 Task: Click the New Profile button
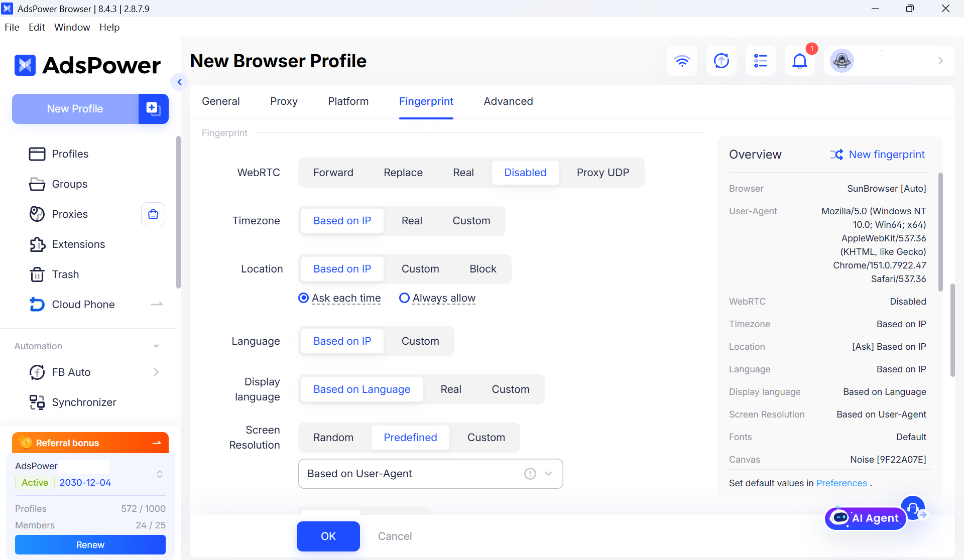[x=75, y=109]
